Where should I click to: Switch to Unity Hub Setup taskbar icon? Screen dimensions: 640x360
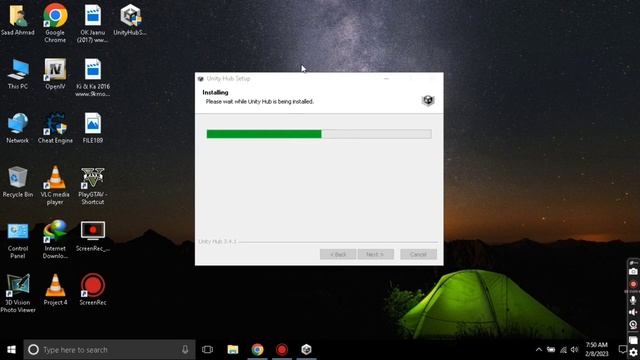(x=307, y=350)
